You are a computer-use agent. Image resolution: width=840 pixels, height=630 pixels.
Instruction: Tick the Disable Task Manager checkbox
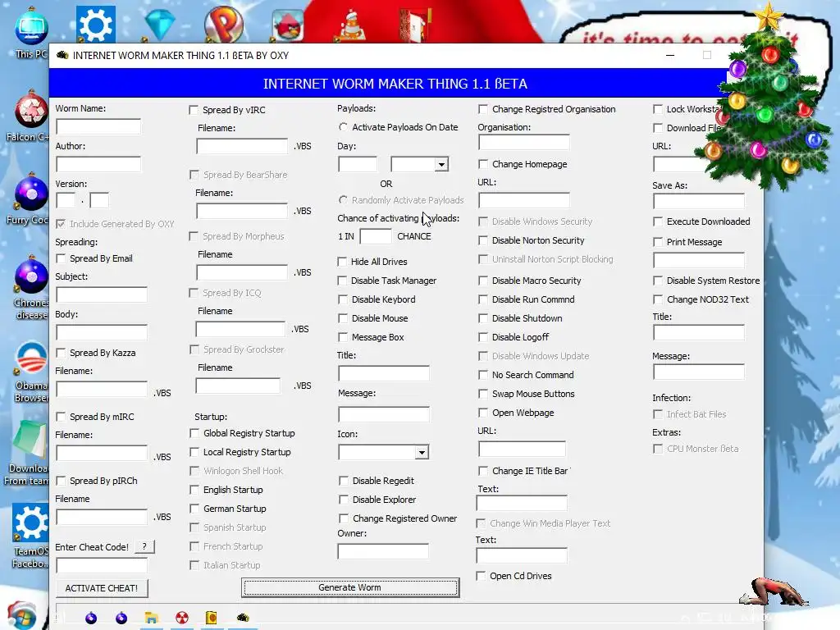(x=342, y=281)
